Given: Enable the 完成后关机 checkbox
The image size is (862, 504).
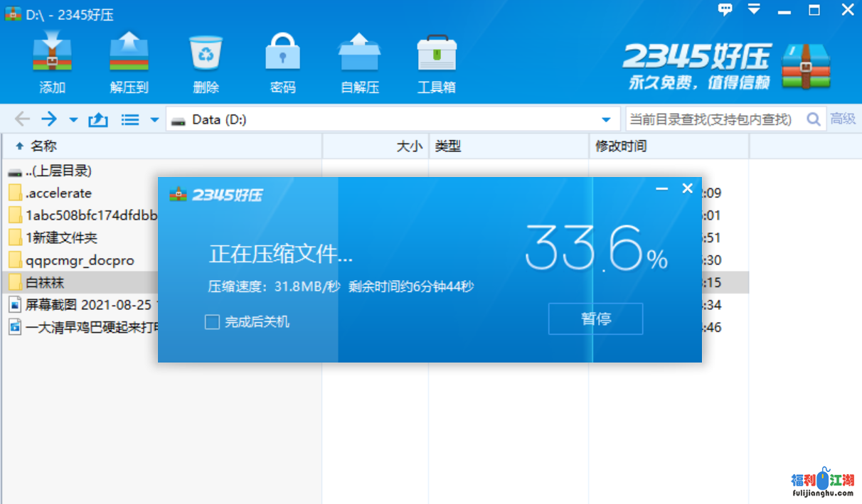Looking at the screenshot, I should pyautogui.click(x=212, y=322).
